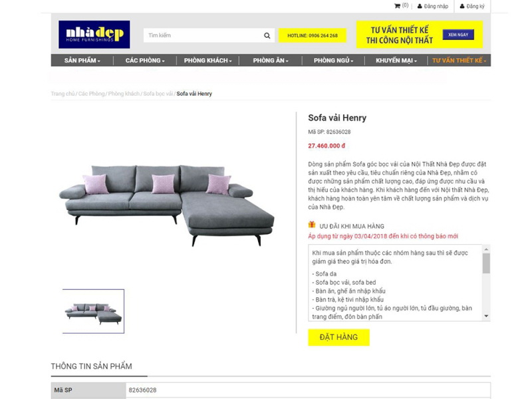Image resolution: width=532 pixels, height=399 pixels.
Task: Click the gift icon beside ƯU ĐÃI
Action: click(311, 225)
